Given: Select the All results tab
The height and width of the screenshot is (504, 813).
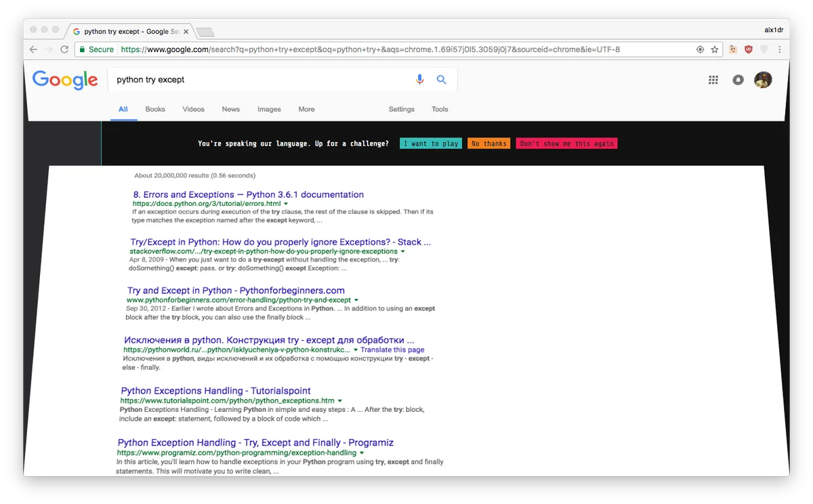Looking at the screenshot, I should [x=123, y=109].
